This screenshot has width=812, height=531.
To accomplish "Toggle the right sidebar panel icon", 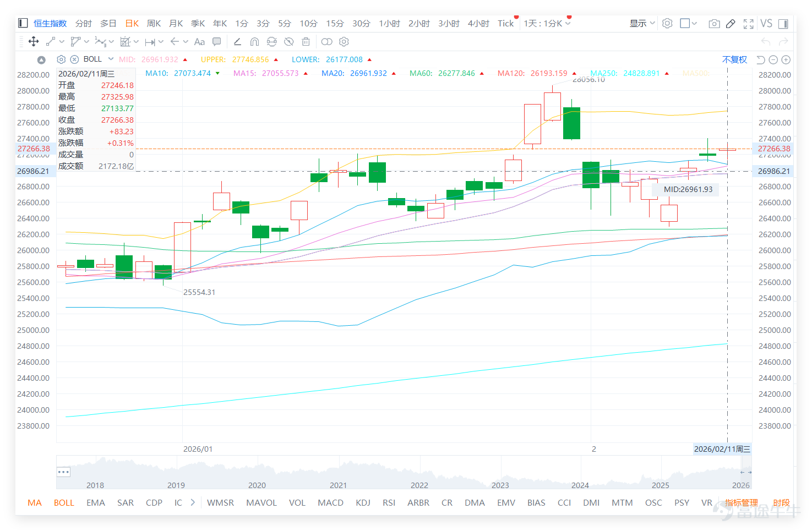I will (x=783, y=24).
